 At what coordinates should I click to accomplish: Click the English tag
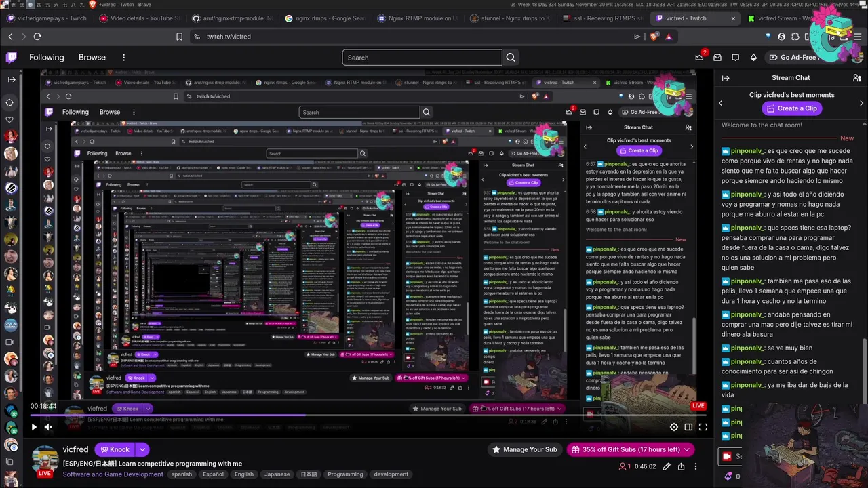click(243, 474)
